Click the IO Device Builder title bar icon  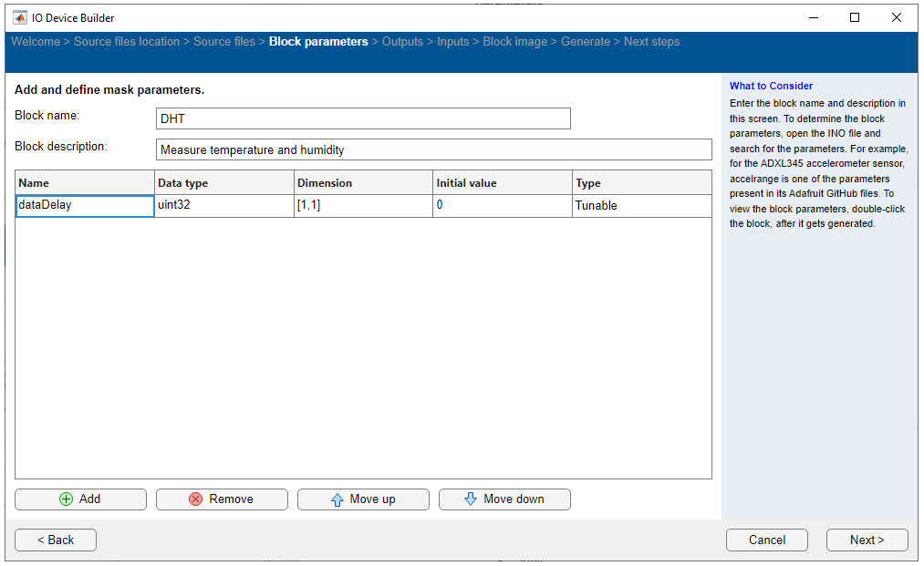[19, 16]
